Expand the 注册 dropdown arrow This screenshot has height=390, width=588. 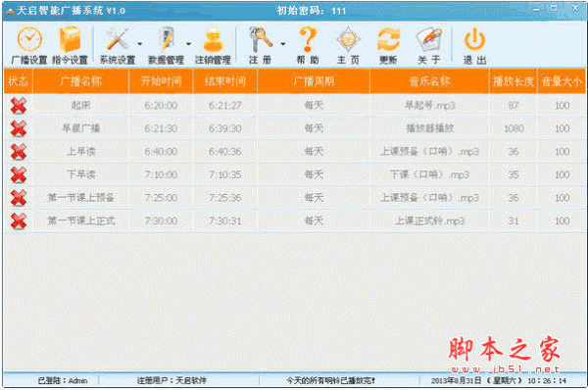click(283, 44)
